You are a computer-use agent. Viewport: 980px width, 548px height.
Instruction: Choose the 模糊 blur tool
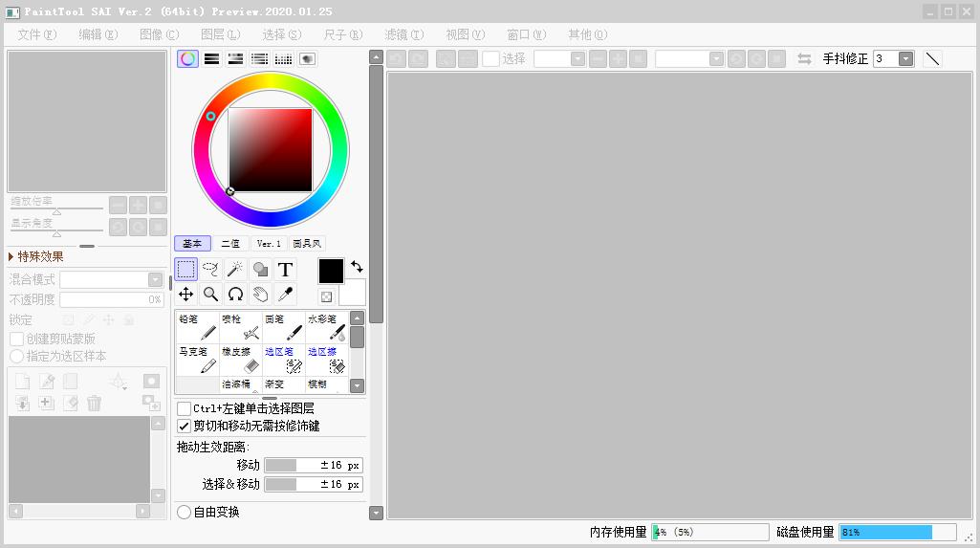327,384
